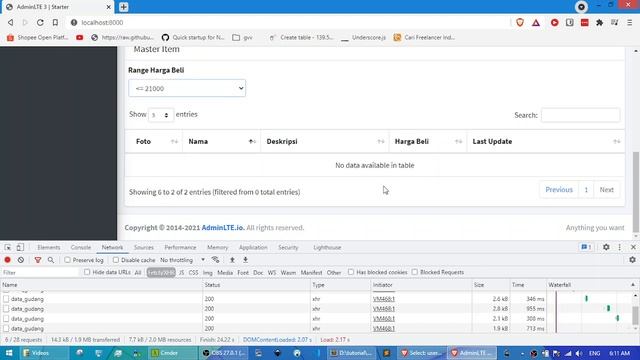Screen dimensions: 640x360
Task: Sort the table by Nama column
Action: pyautogui.click(x=222, y=141)
